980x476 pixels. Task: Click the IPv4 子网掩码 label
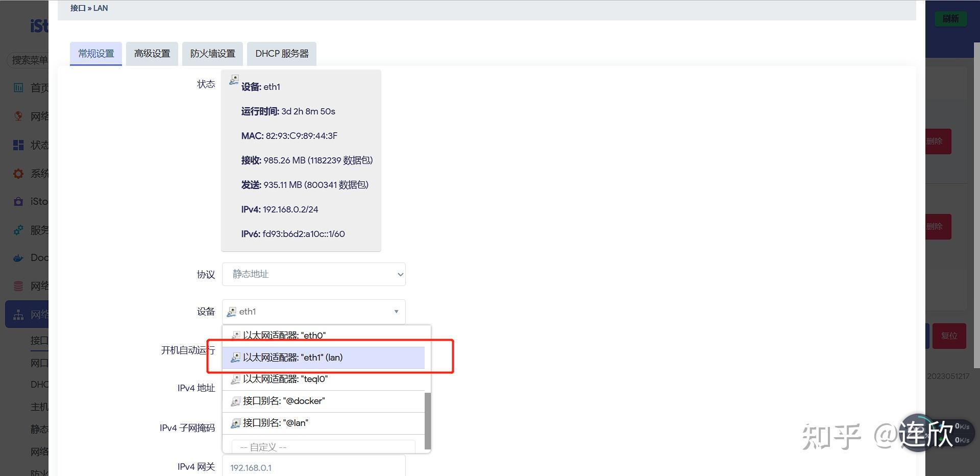tap(187, 428)
